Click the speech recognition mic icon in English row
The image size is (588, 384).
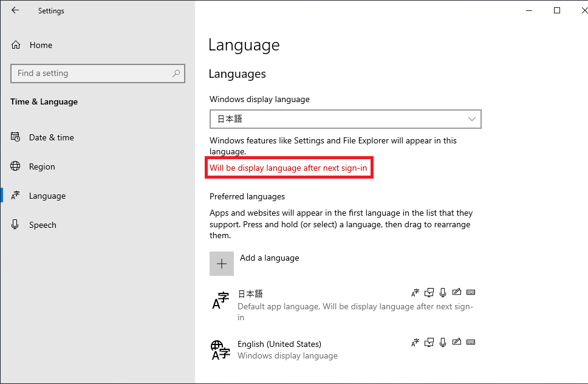(443, 342)
